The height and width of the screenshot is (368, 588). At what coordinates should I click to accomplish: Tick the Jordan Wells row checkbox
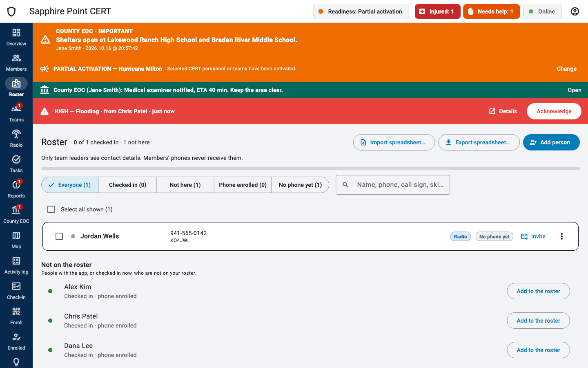coord(59,236)
